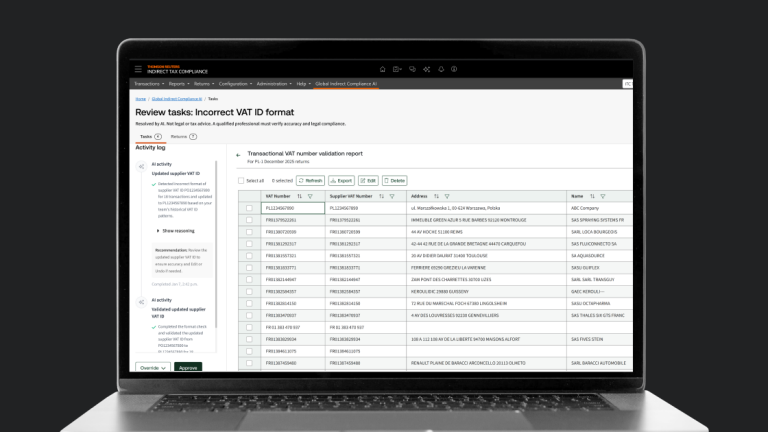This screenshot has height=432, width=768.
Task: Click the SAS FIVES STEIN name cell
Action: 600,339
